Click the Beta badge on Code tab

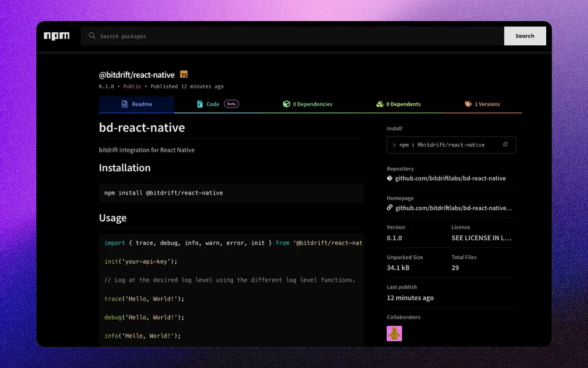231,104
